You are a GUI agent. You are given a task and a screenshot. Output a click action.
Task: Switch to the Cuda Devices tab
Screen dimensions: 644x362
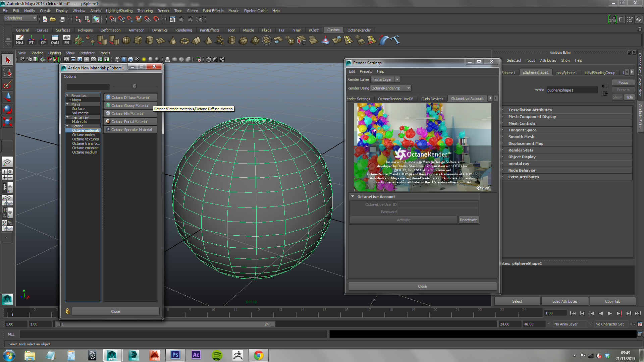point(432,99)
